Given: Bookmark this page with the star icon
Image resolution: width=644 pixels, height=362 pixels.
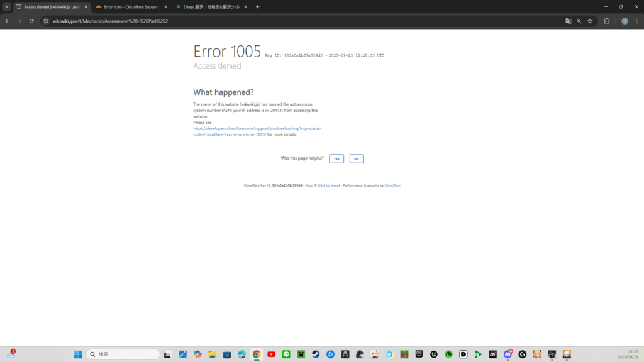Looking at the screenshot, I should (590, 21).
